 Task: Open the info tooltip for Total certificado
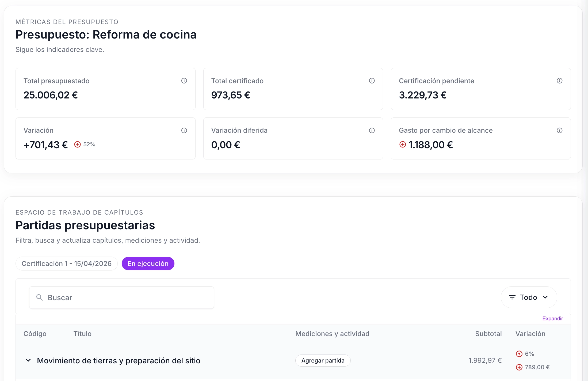coord(372,81)
